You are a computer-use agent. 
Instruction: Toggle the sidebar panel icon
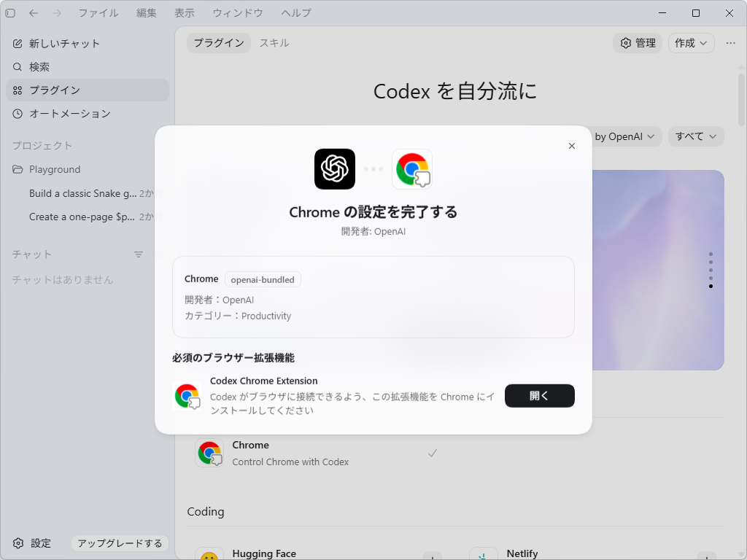pos(10,13)
